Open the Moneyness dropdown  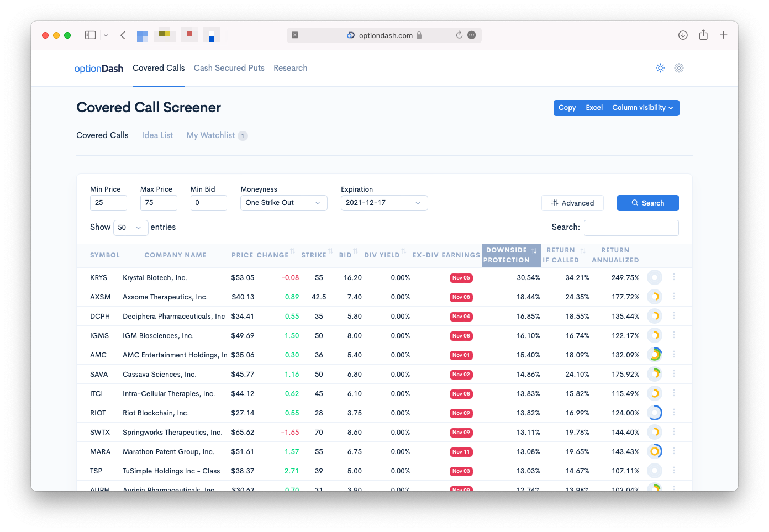pos(284,203)
